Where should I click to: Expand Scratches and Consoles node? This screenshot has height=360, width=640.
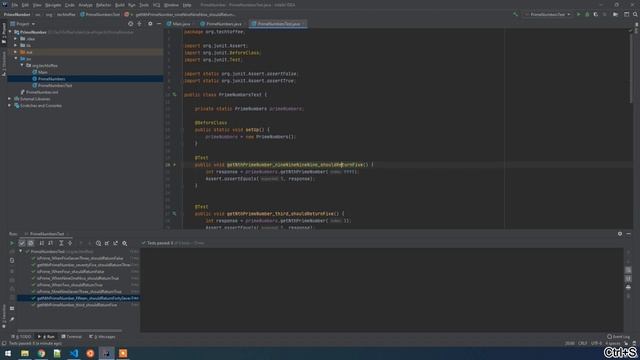(10, 105)
